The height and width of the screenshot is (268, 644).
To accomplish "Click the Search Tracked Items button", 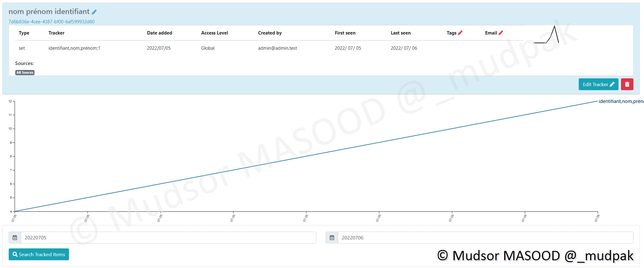I will (x=39, y=254).
